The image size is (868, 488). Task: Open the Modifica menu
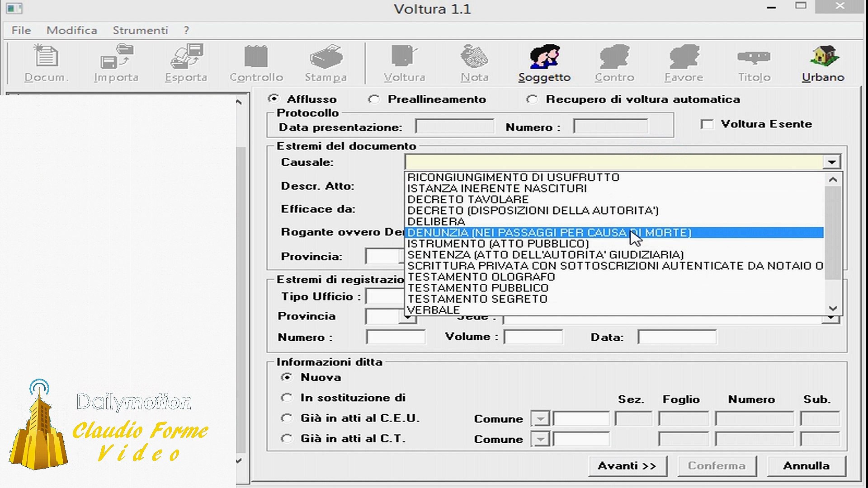pos(71,30)
